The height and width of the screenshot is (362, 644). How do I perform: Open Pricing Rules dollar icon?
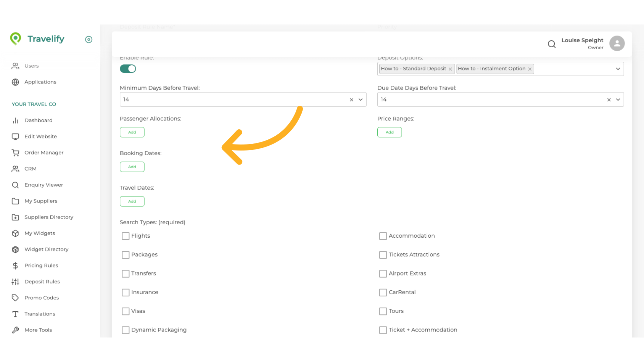click(15, 265)
